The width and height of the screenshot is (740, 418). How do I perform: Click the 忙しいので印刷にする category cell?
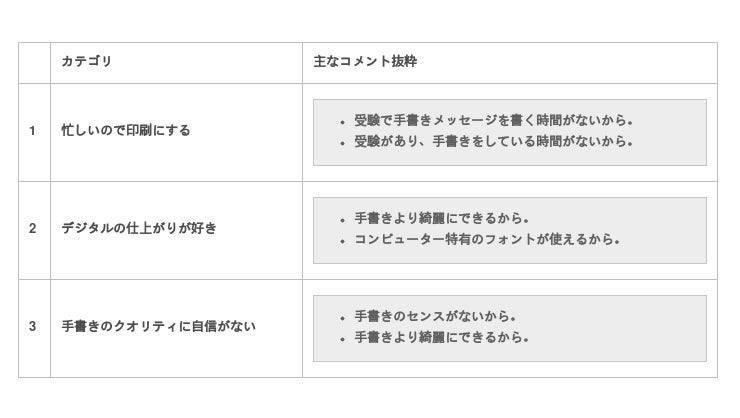(x=126, y=131)
